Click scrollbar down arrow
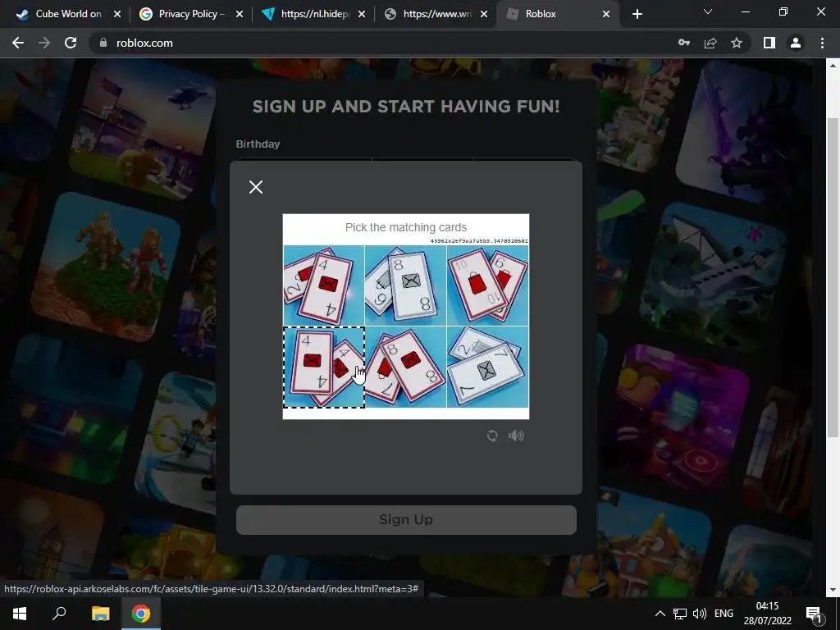 point(833,590)
